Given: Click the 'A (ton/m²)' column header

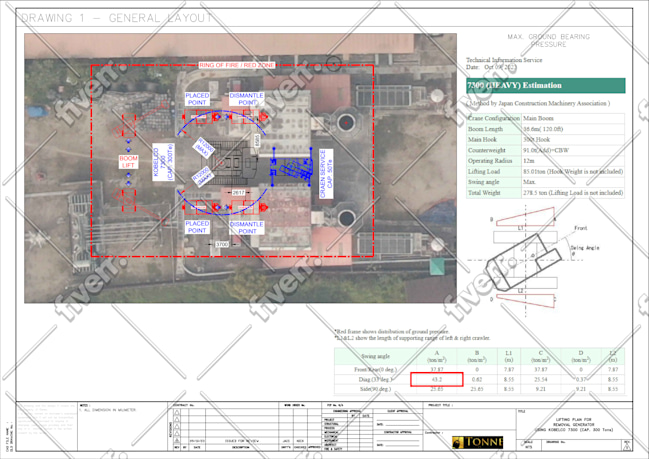Looking at the screenshot, I should 437,356.
